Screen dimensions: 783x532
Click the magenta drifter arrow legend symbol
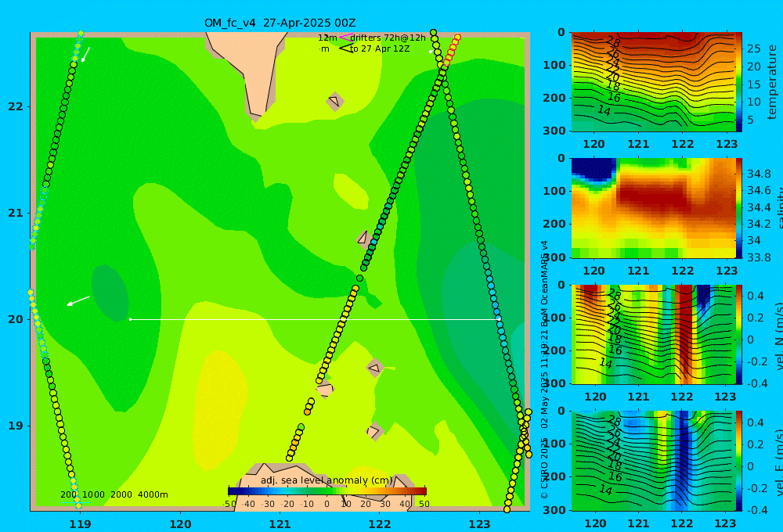345,38
